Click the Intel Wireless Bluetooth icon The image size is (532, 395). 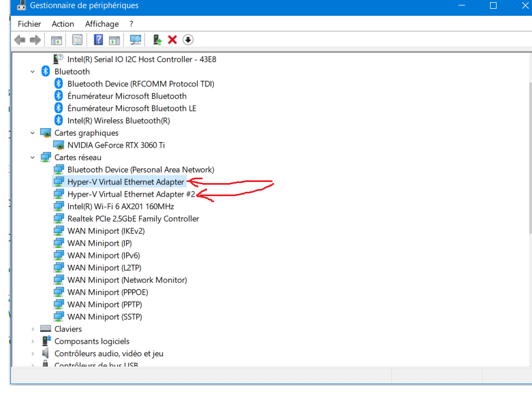tap(58, 120)
